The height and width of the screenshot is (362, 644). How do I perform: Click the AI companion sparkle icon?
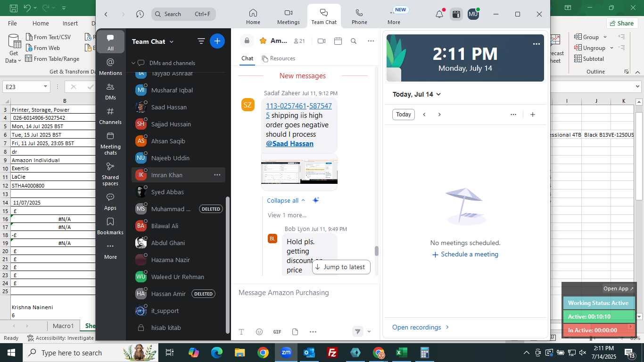[x=316, y=200]
